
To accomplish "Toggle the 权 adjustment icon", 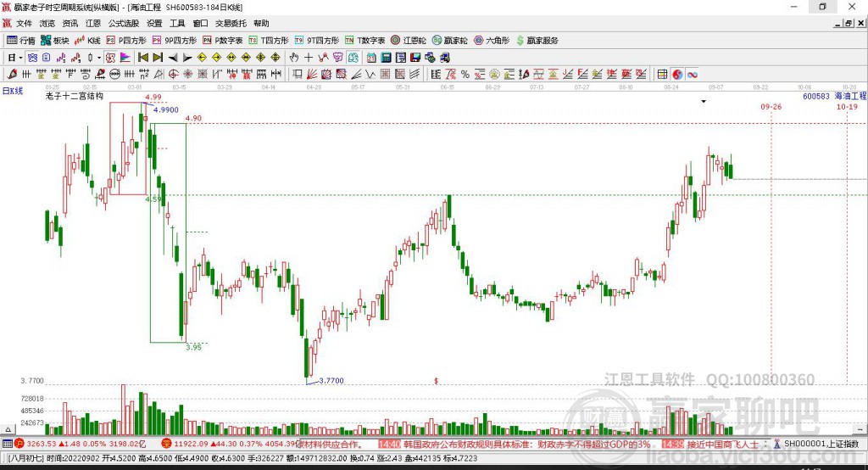I will 111,58.
